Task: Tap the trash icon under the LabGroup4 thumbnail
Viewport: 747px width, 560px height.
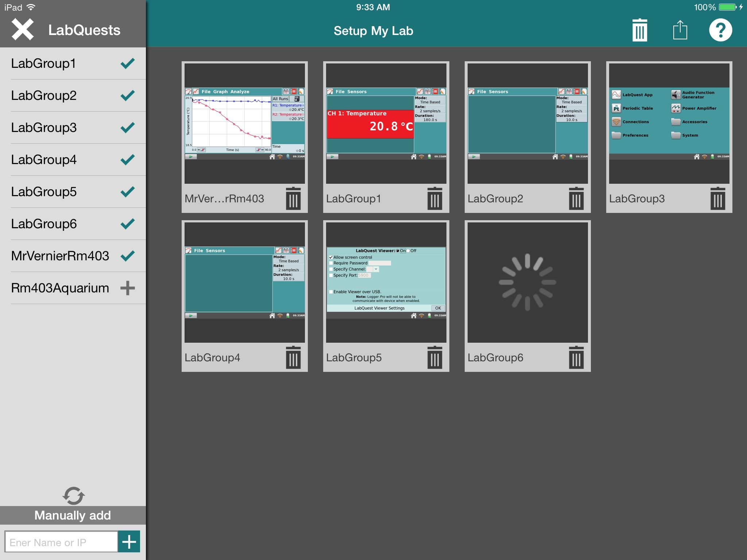Action: tap(293, 358)
